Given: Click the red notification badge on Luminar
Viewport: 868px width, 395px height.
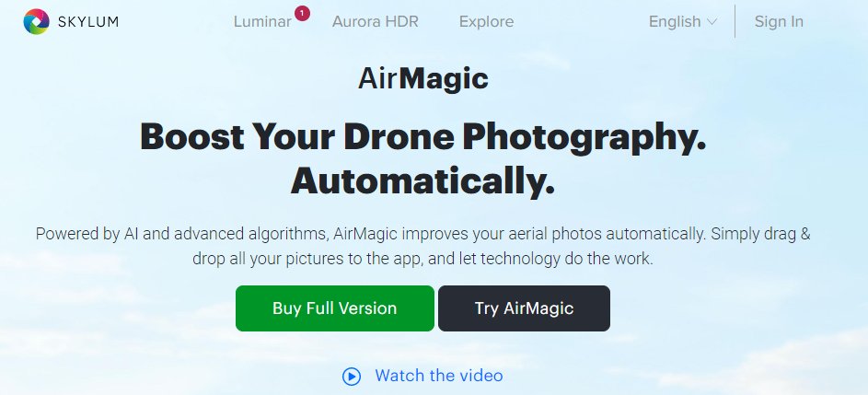Looking at the screenshot, I should pos(302,13).
